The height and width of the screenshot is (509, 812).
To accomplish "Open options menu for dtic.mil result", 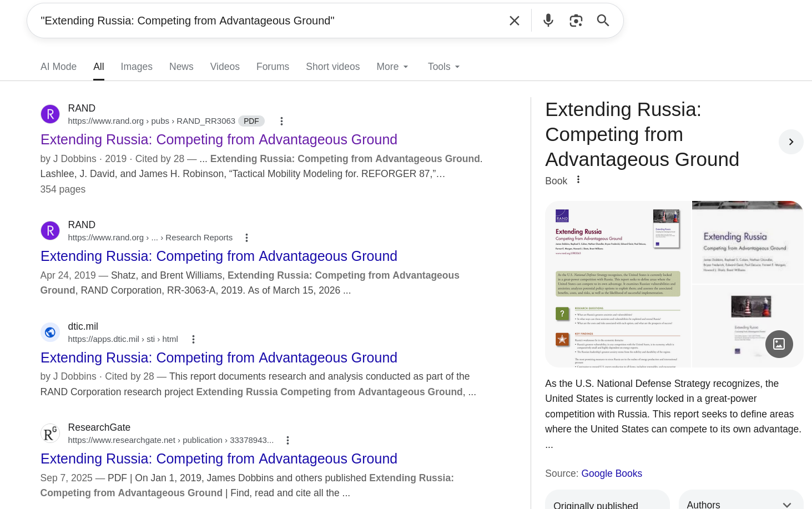I will 193,339.
